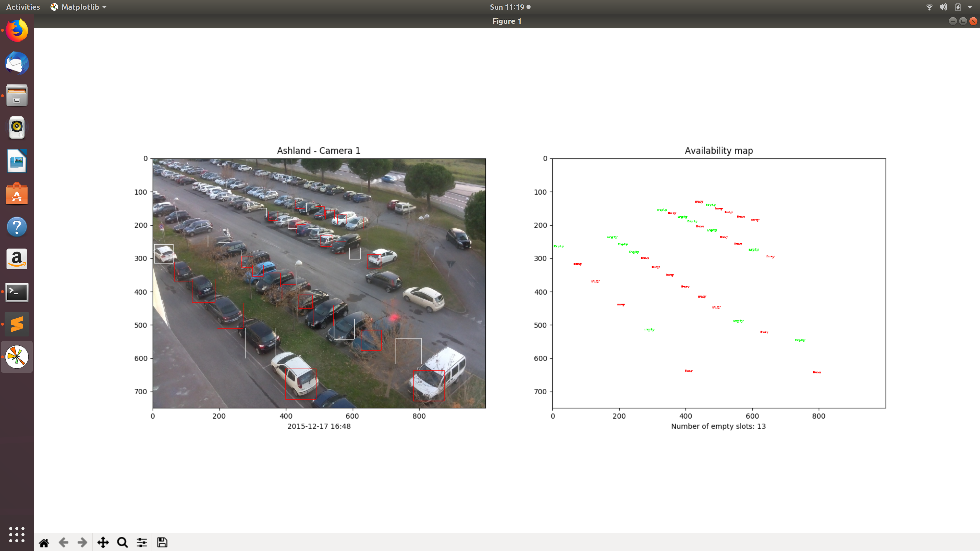This screenshot has height=551, width=980.
Task: Open the Configure subplots tool
Action: [142, 542]
